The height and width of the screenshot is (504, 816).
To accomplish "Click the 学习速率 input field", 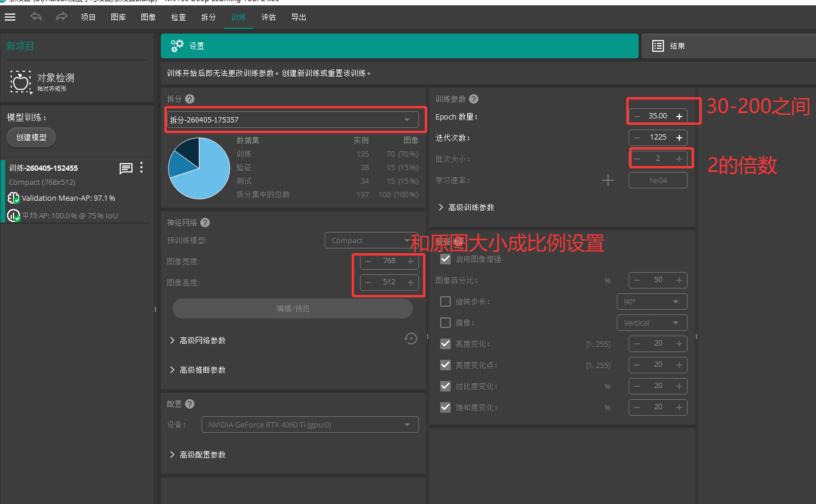I will (658, 180).
